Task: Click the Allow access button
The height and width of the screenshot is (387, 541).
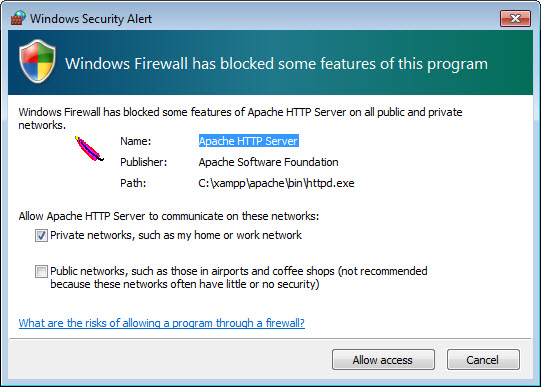Action: click(x=383, y=360)
